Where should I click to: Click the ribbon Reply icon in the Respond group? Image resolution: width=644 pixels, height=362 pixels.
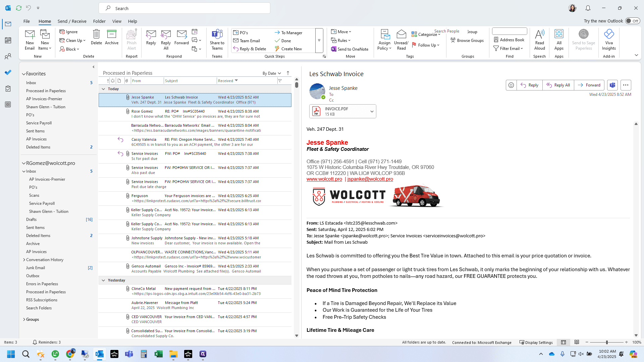151,37
